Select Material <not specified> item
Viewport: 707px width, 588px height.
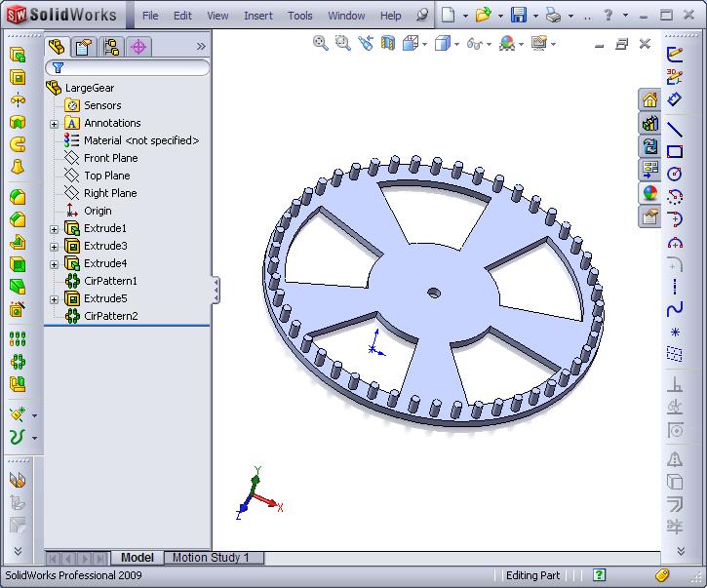(x=141, y=140)
